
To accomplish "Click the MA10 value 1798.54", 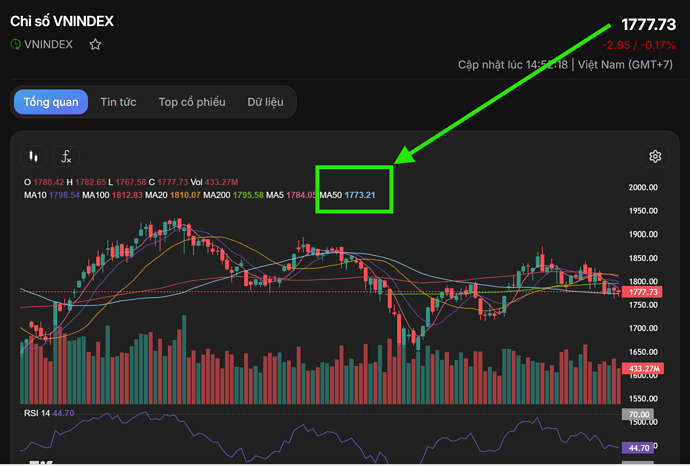I will tap(64, 195).
